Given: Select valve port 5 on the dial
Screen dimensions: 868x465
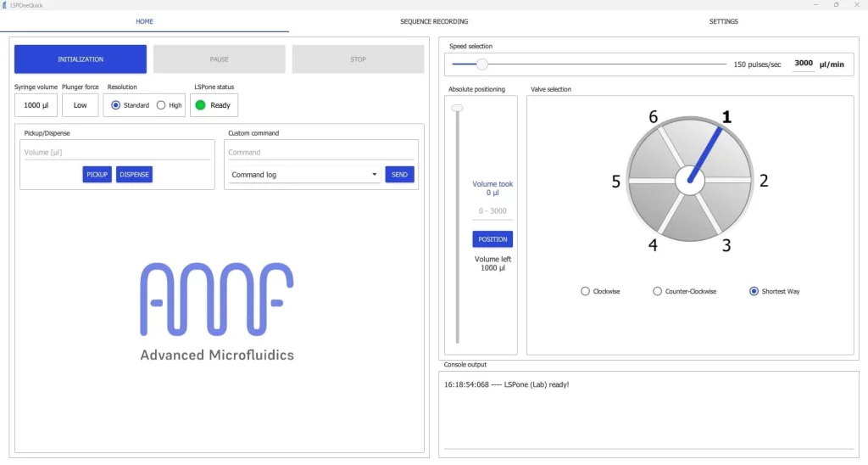Looking at the screenshot, I should point(616,181).
